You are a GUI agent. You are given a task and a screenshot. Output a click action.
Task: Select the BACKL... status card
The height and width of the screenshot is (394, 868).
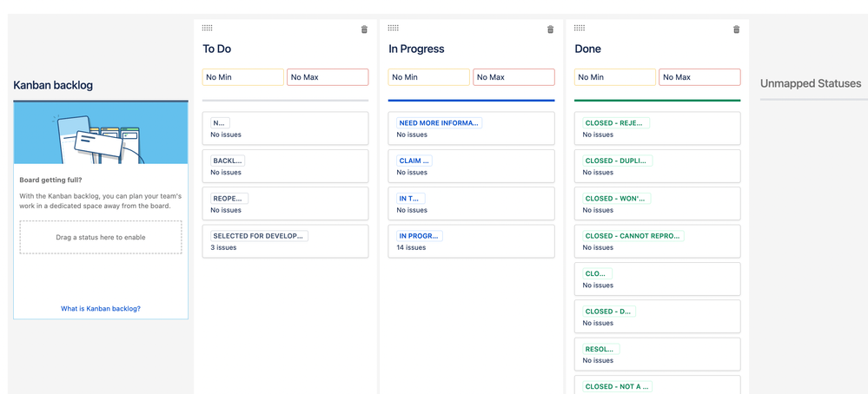(x=285, y=166)
